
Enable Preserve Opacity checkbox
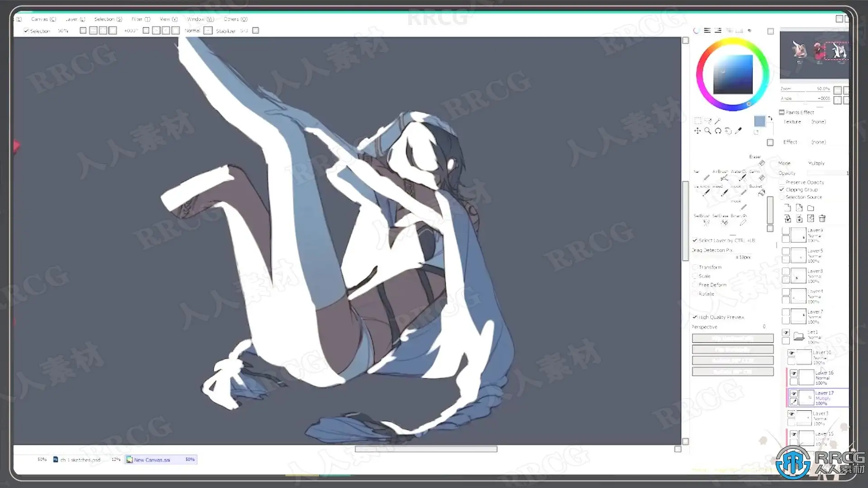(x=782, y=182)
